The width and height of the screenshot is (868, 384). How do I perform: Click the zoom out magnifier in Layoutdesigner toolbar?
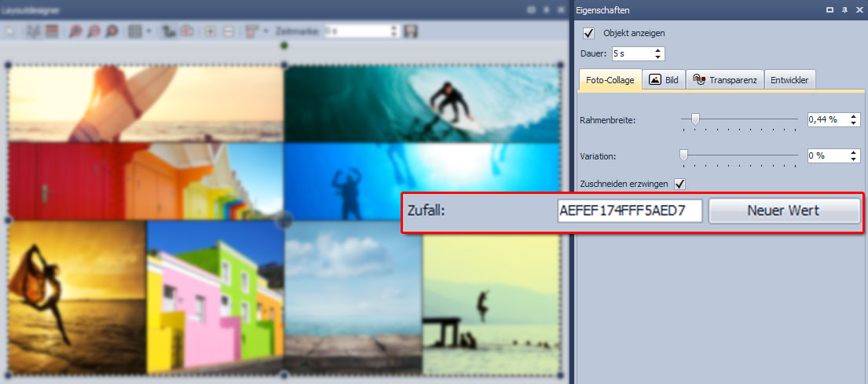coord(93,31)
